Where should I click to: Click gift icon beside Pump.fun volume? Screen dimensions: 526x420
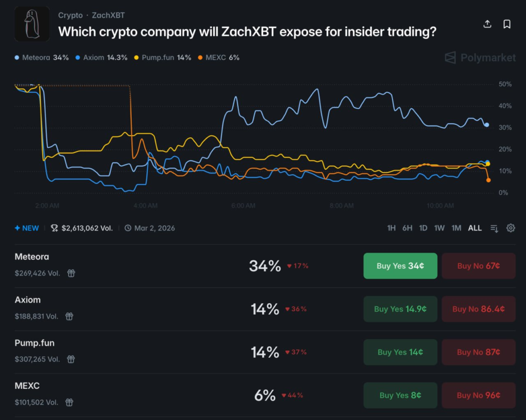tap(71, 359)
